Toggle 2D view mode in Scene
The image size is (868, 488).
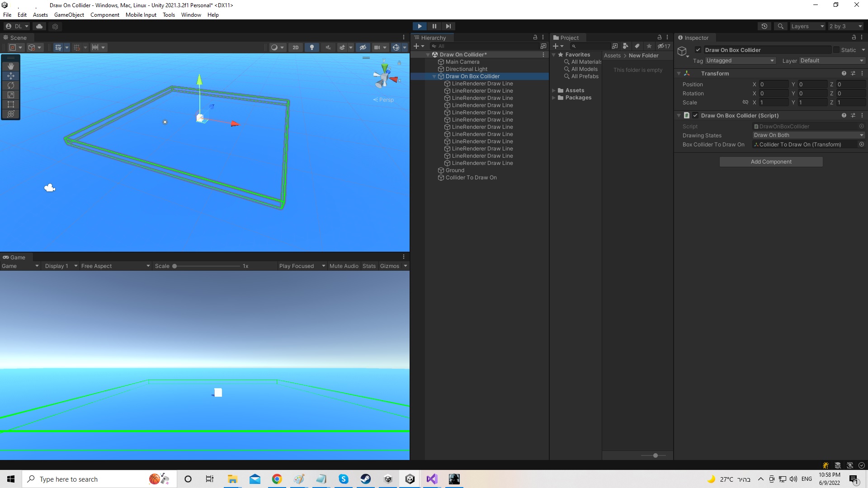(296, 47)
